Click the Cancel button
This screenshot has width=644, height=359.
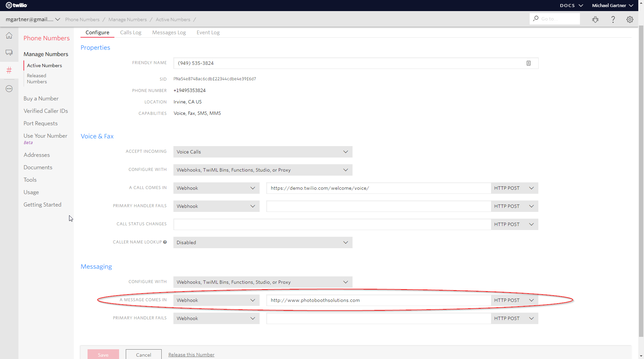tap(144, 355)
